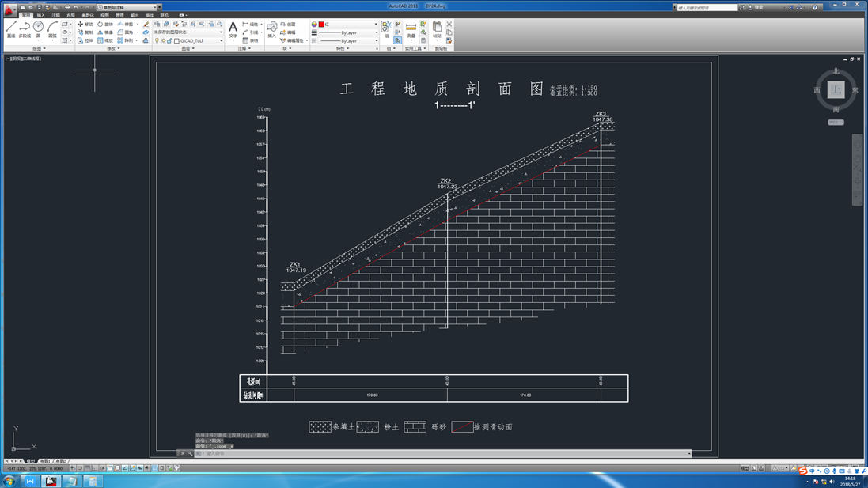This screenshot has height=488, width=868.
Task: Click the Move (移动) modify tool
Action: (85, 25)
